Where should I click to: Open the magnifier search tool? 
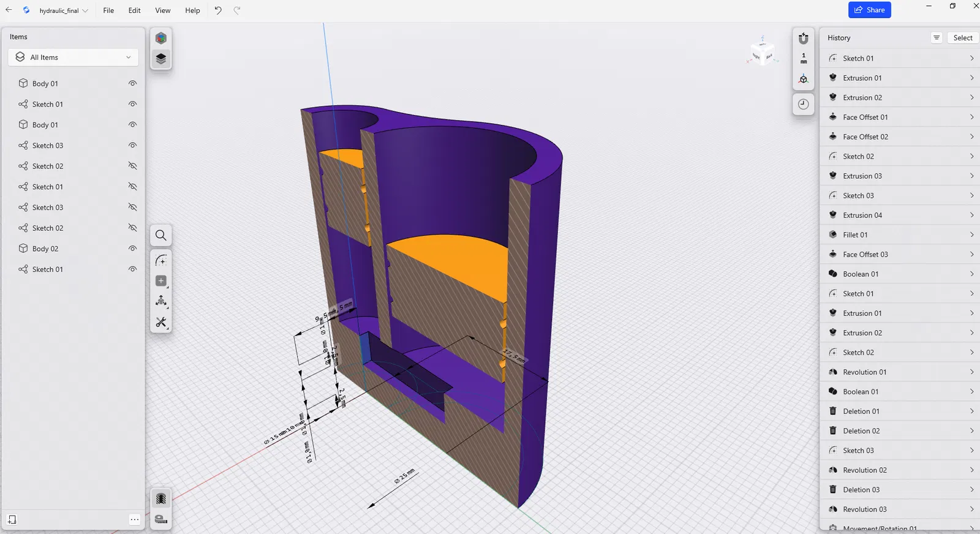point(161,235)
